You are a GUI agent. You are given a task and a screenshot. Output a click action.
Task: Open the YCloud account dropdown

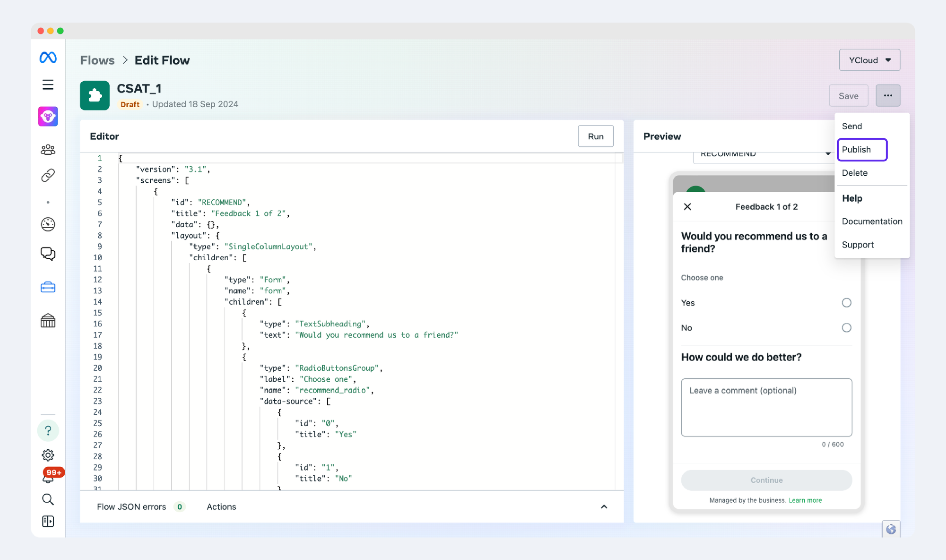click(x=869, y=60)
